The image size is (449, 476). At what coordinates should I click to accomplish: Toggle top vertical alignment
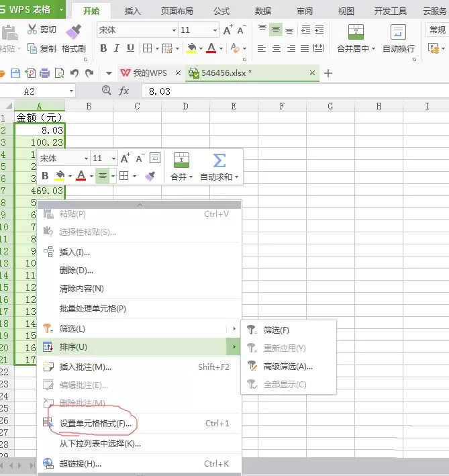(x=262, y=30)
